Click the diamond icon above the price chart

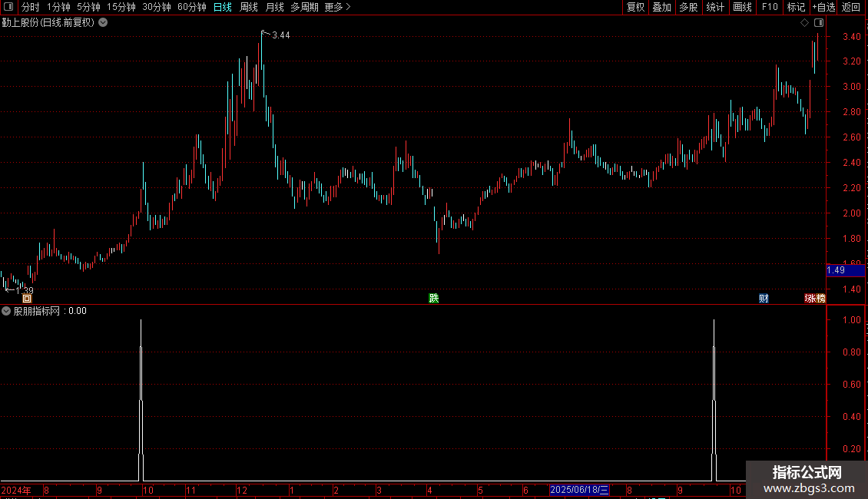click(x=804, y=23)
